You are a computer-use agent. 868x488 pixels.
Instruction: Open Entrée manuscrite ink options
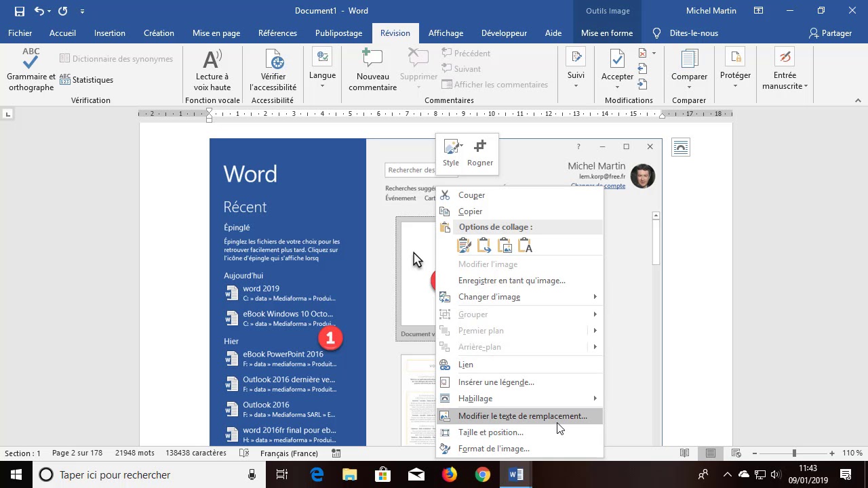(x=785, y=70)
